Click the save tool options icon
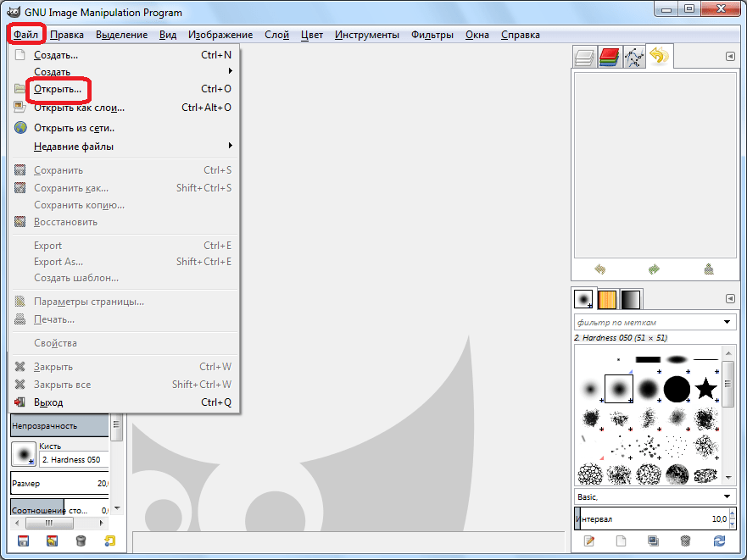The width and height of the screenshot is (747, 560). (23, 541)
